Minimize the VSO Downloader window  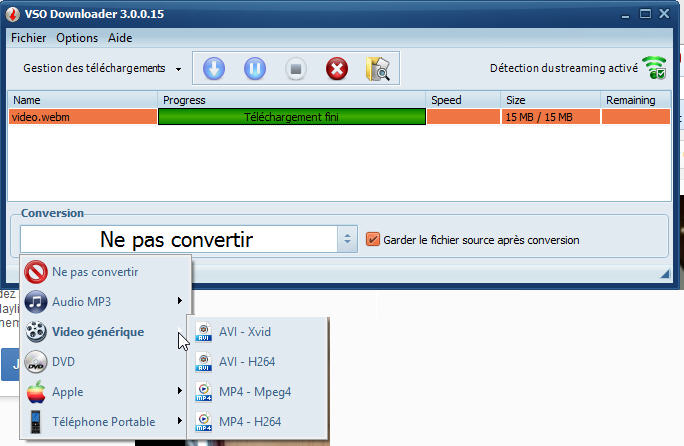click(626, 16)
